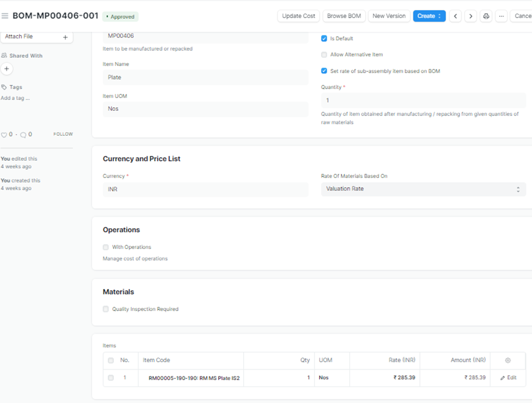532x403 pixels.
Task: Uncheck the Is Default checkbox
Action: click(x=324, y=38)
